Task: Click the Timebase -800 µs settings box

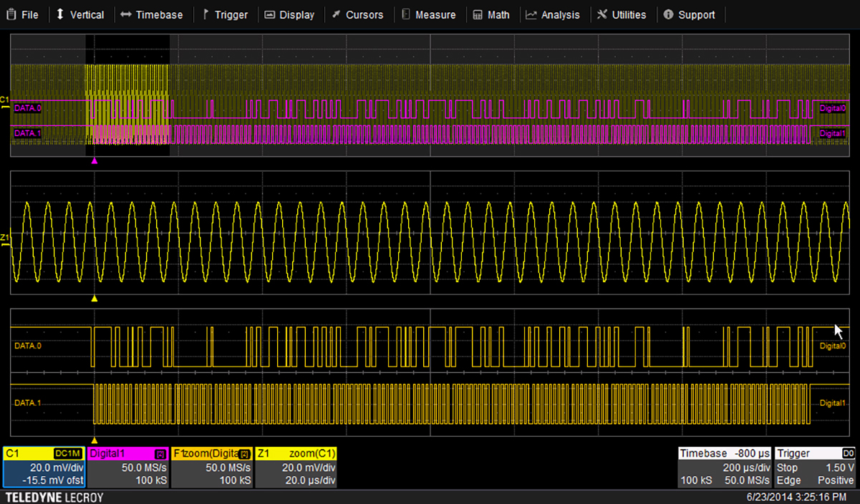Action: pos(724,453)
